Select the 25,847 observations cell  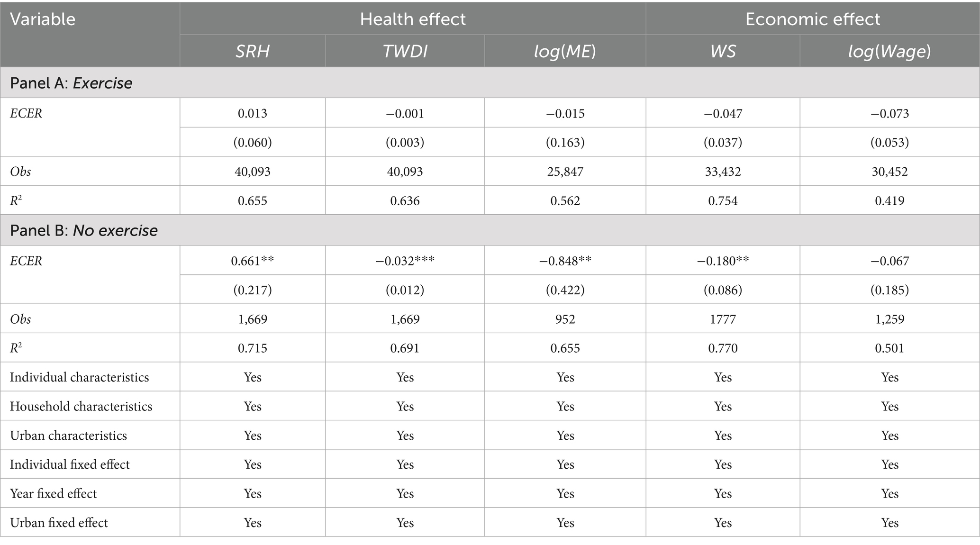tap(565, 172)
